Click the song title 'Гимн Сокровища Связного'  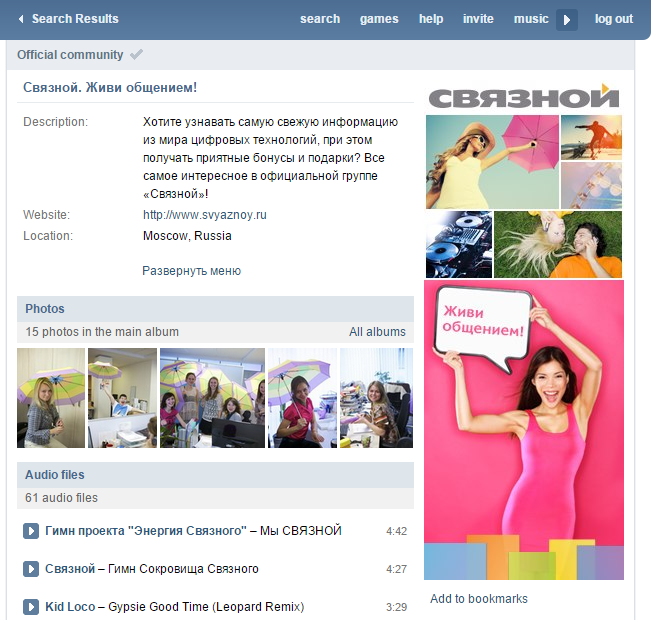tap(183, 569)
